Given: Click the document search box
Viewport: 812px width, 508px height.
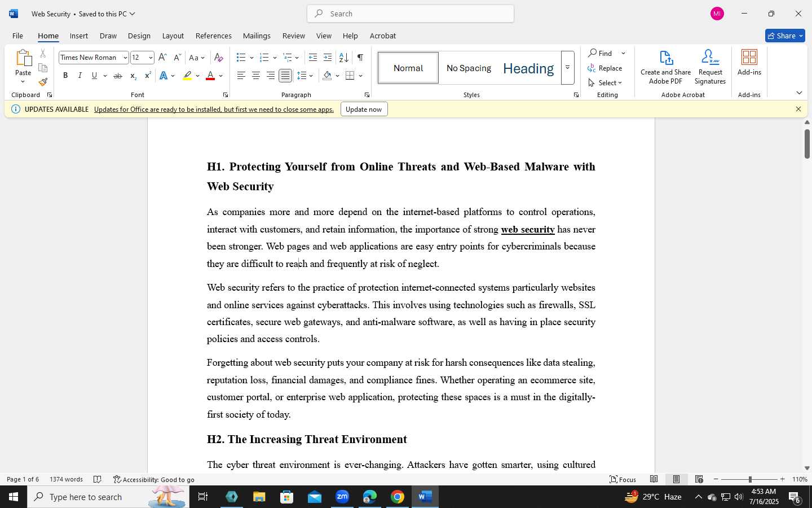Looking at the screenshot, I should click(x=411, y=14).
